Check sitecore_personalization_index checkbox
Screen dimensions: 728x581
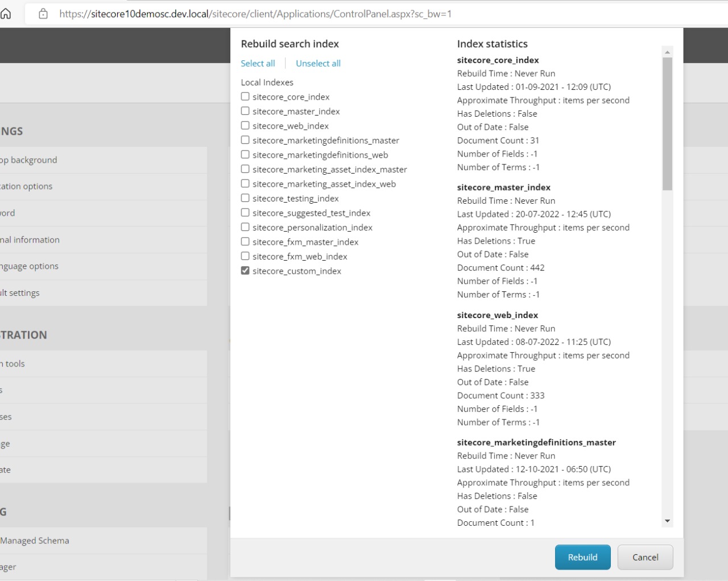coord(245,227)
